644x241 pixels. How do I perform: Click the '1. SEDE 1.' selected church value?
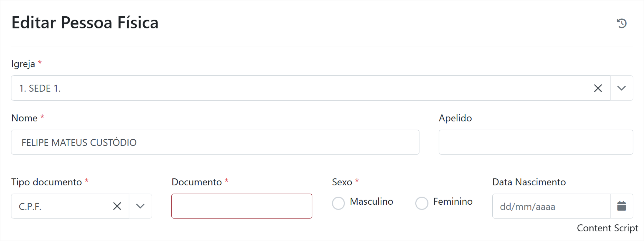(40, 89)
